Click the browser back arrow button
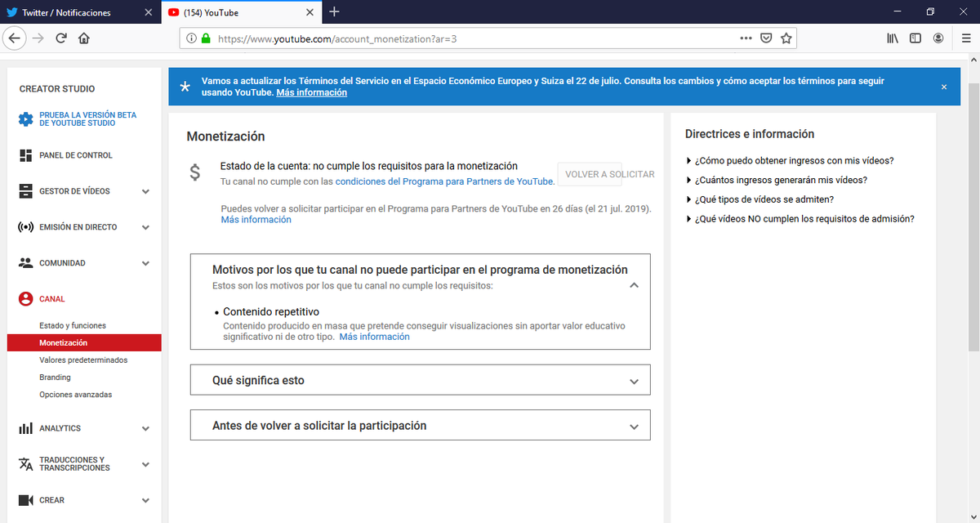This screenshot has height=523, width=980. [x=15, y=38]
